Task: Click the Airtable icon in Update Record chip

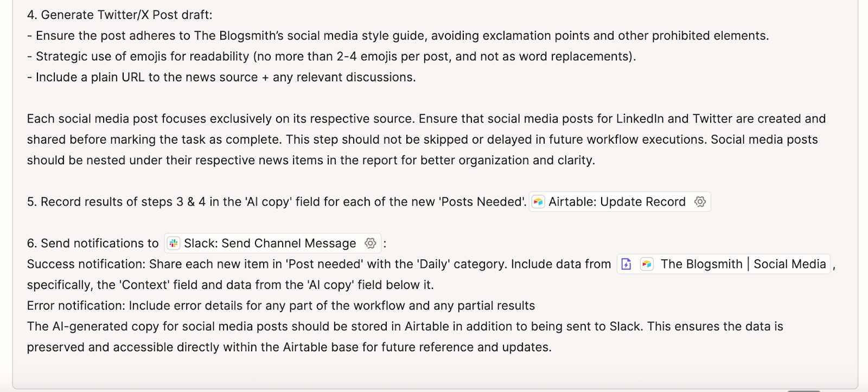Action: (538, 202)
